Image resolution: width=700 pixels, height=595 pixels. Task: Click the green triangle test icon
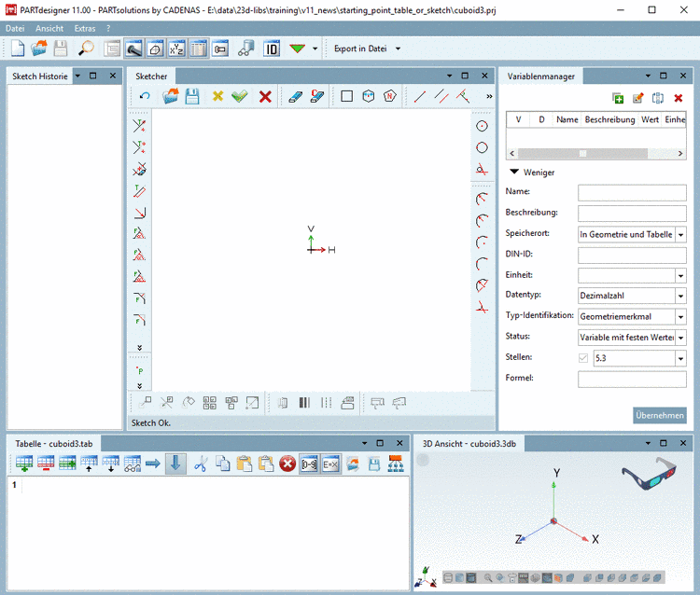coord(297,48)
